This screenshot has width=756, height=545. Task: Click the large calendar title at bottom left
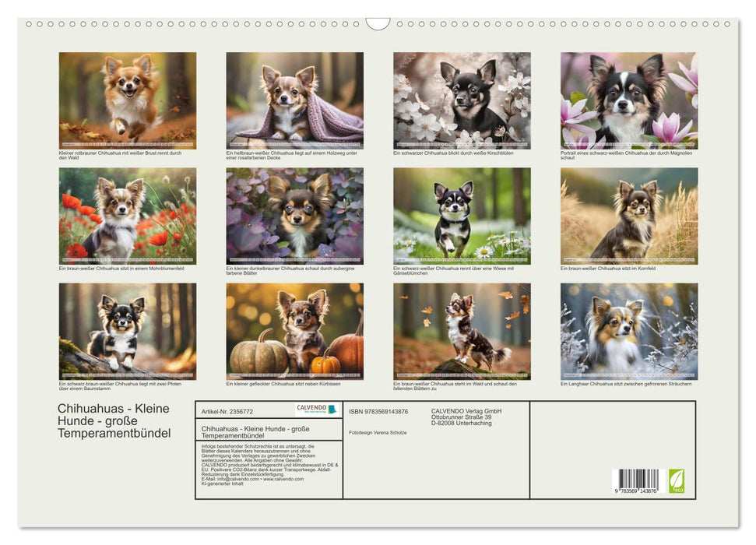(x=114, y=420)
